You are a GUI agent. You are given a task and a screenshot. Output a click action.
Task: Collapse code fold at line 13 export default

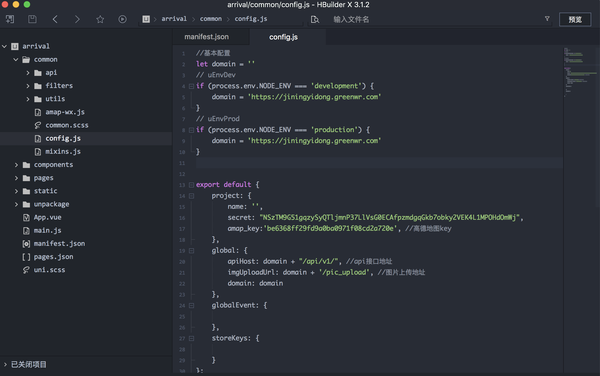click(191, 185)
